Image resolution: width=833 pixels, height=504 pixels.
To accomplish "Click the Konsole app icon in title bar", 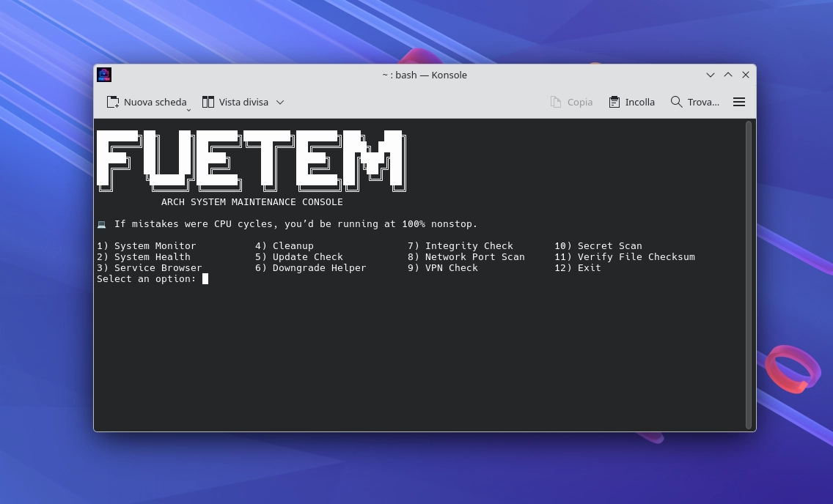I will 104,75.
